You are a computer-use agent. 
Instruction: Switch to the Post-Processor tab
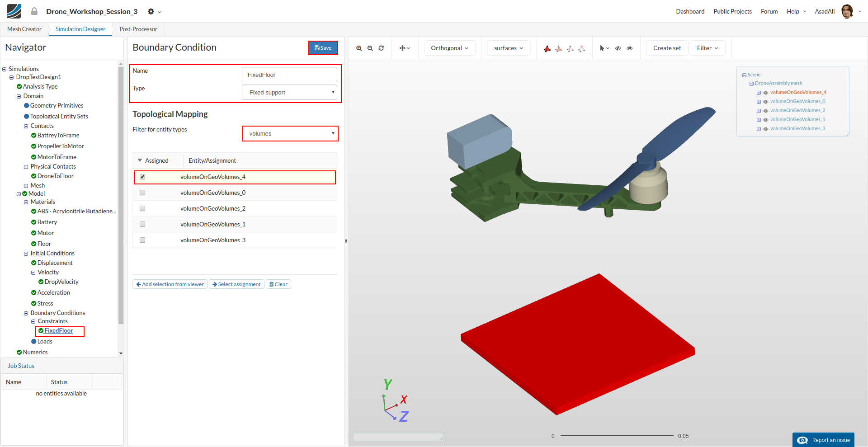[x=138, y=29]
